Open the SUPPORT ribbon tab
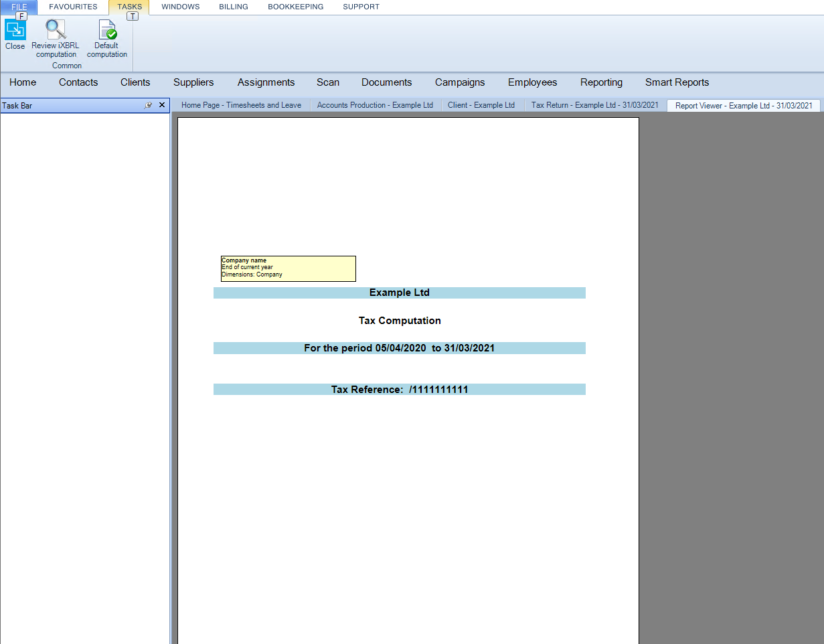 pos(361,7)
